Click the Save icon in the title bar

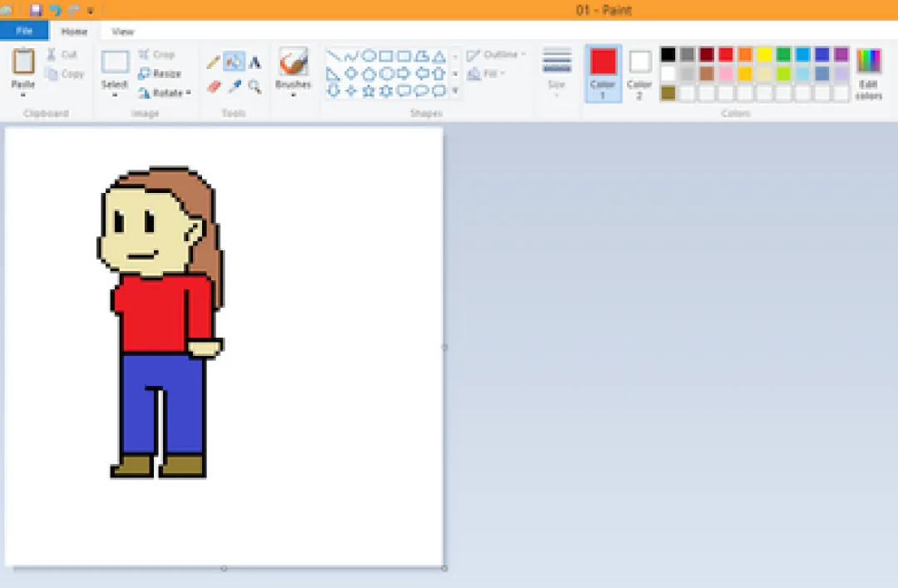click(36, 10)
